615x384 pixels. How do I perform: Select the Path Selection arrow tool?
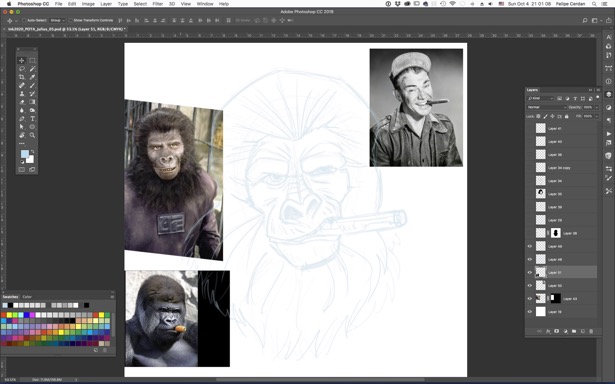pyautogui.click(x=22, y=127)
